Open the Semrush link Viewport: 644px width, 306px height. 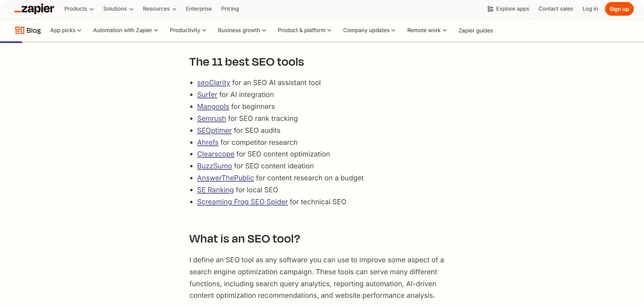pyautogui.click(x=211, y=119)
